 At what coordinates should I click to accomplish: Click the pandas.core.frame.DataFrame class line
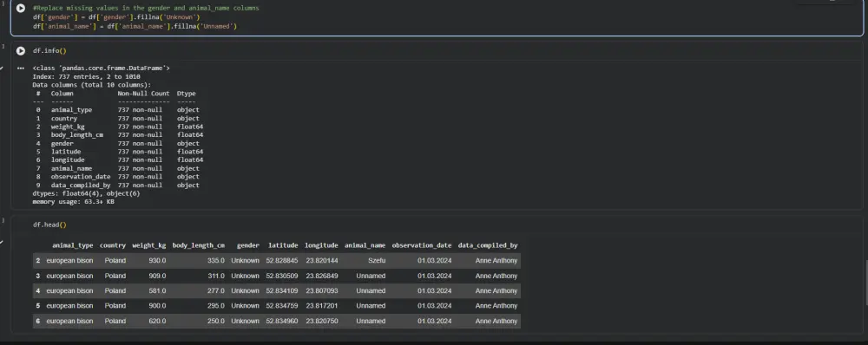tap(102, 68)
